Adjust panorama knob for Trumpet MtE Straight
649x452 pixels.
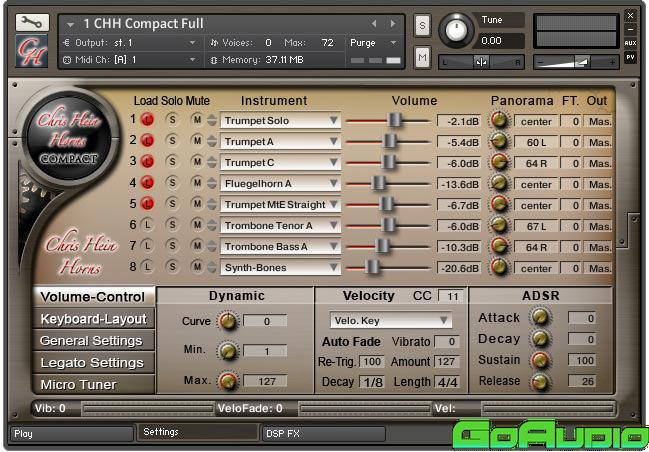499,204
